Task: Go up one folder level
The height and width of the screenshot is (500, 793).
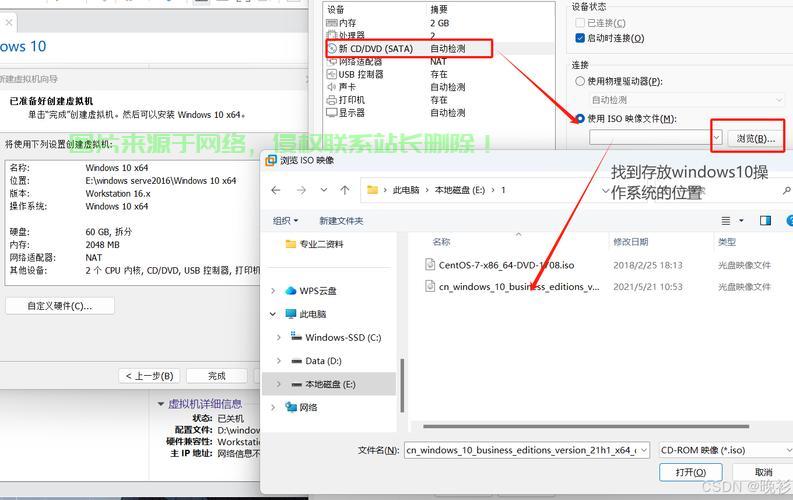Action: (345, 190)
